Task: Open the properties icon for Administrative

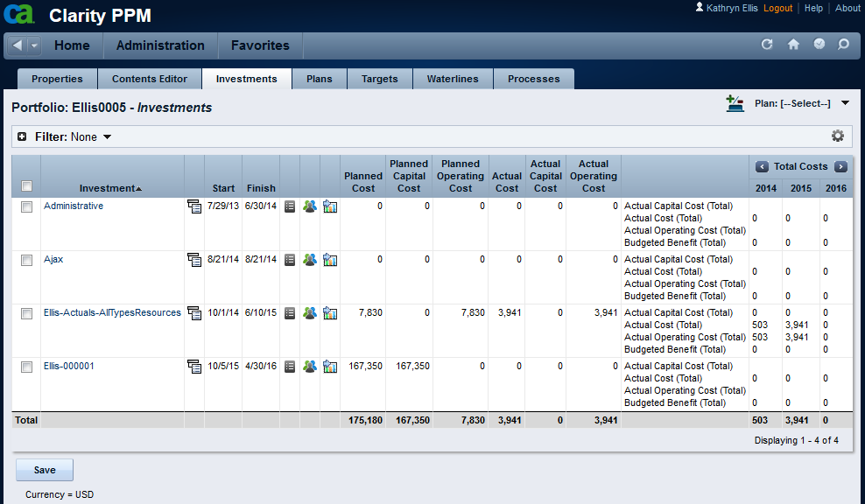Action: [290, 206]
